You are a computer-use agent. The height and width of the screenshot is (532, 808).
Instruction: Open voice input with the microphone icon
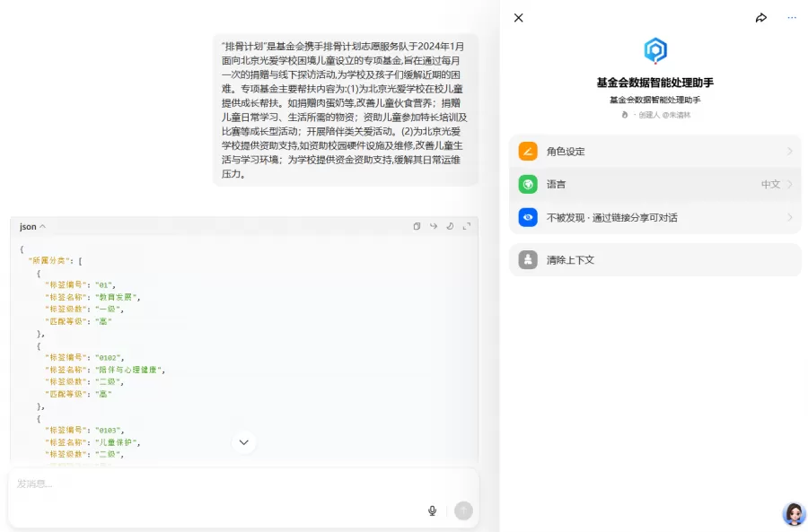pyautogui.click(x=432, y=510)
